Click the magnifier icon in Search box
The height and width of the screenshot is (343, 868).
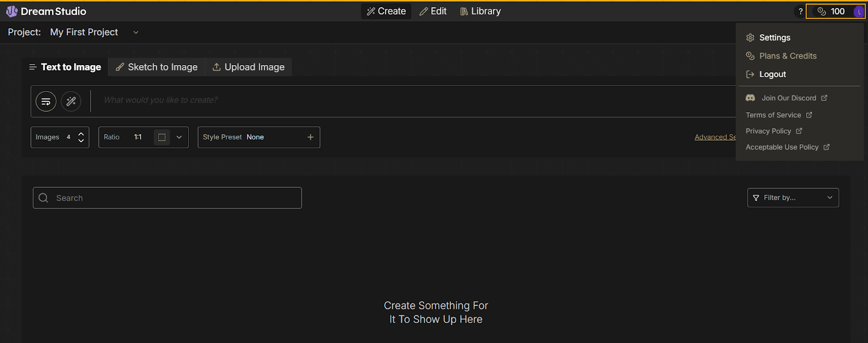44,198
